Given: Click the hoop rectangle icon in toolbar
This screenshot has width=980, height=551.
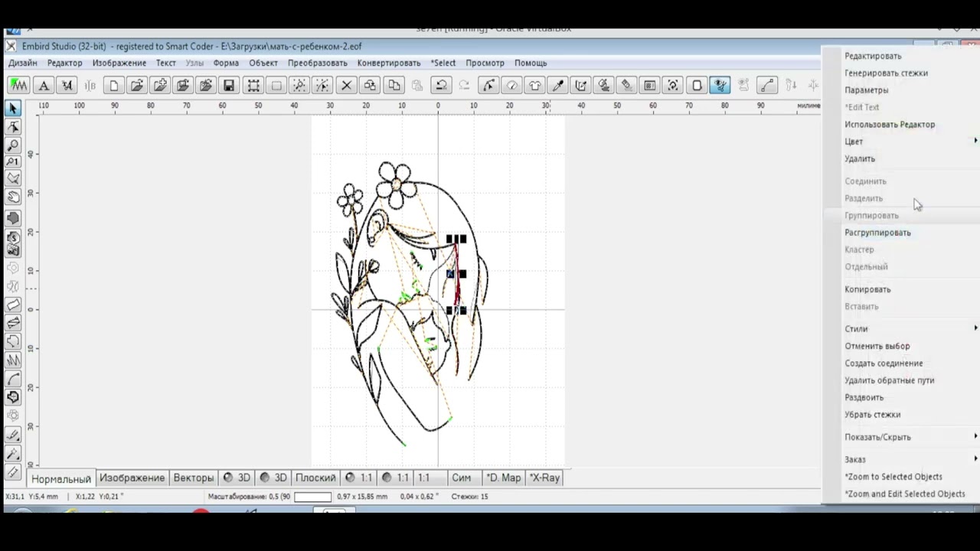Looking at the screenshot, I should tap(696, 85).
